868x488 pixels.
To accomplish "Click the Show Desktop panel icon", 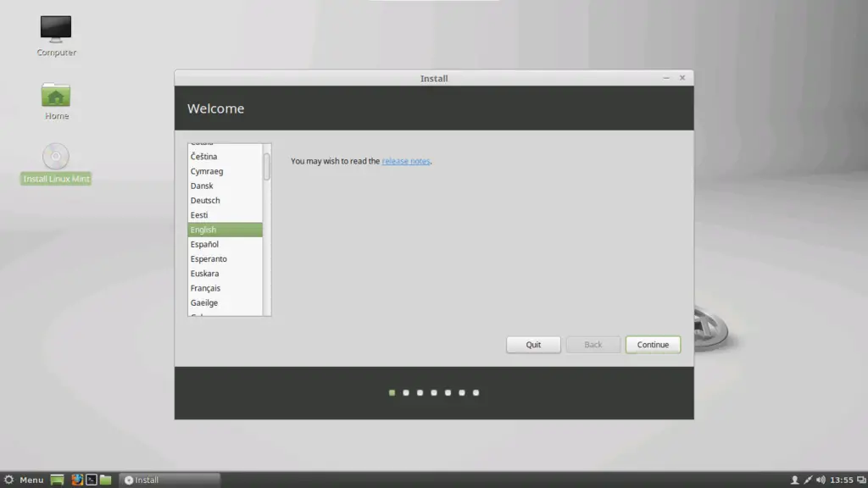I will (57, 480).
